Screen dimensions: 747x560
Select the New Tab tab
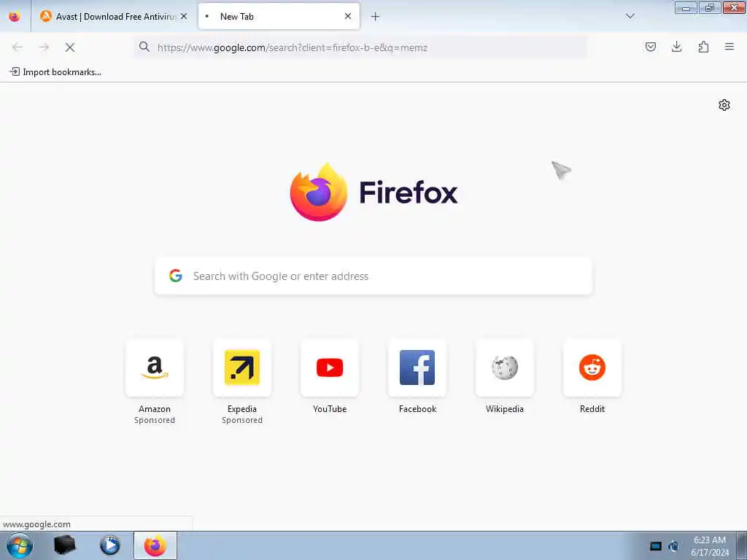click(x=279, y=16)
